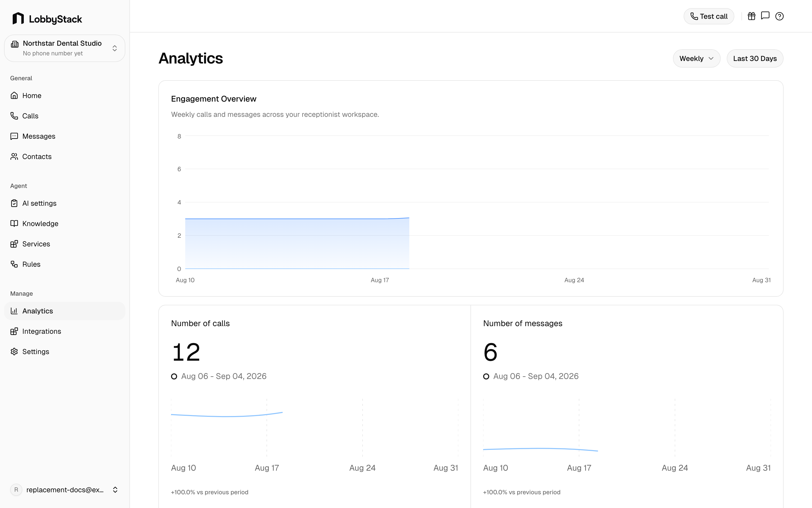Image resolution: width=812 pixels, height=508 pixels.
Task: Click the building icon beside Northstar Dental Studio
Action: point(15,44)
